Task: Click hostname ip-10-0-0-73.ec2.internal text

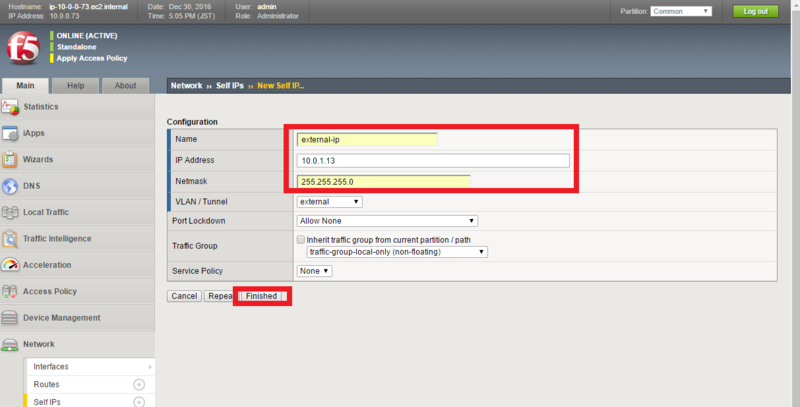Action: click(88, 7)
